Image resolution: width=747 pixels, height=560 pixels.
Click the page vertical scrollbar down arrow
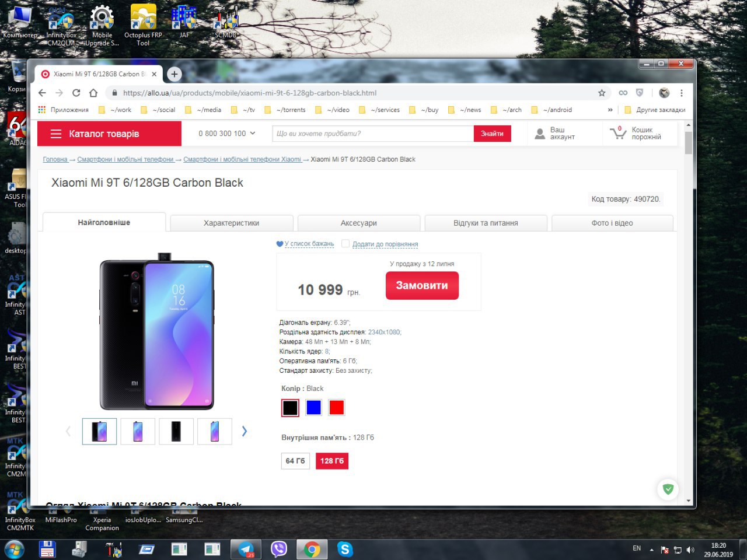tap(689, 501)
